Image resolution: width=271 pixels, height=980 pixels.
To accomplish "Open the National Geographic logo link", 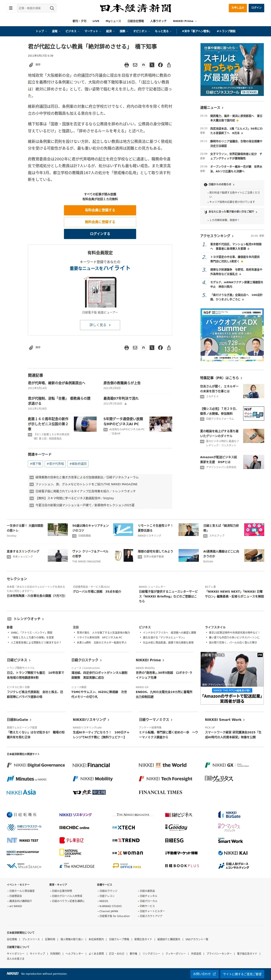I will [70, 853].
